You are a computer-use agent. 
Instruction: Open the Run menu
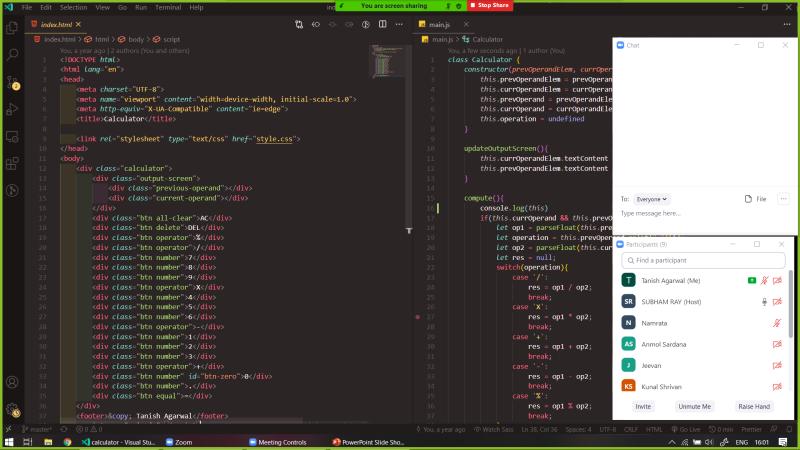[x=141, y=7]
